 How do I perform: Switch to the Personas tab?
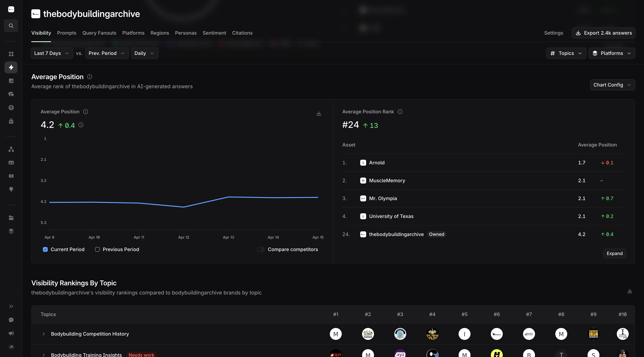[x=186, y=33]
